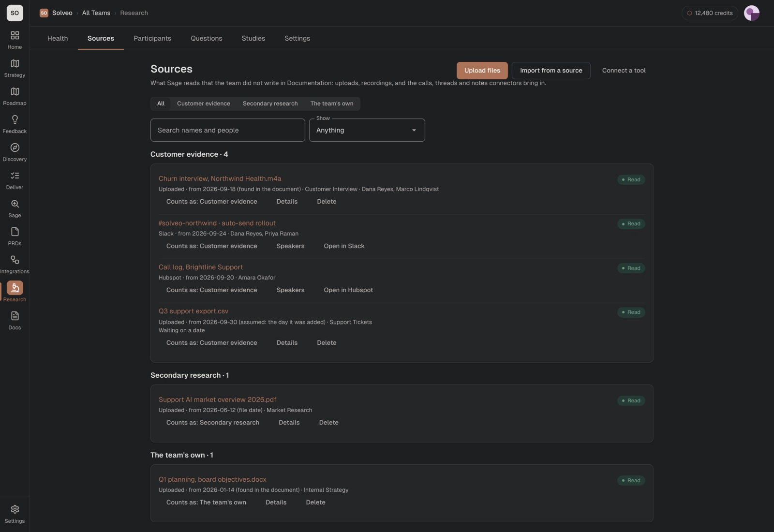774x532 pixels.
Task: Open the user avatar menu
Action: (751, 13)
